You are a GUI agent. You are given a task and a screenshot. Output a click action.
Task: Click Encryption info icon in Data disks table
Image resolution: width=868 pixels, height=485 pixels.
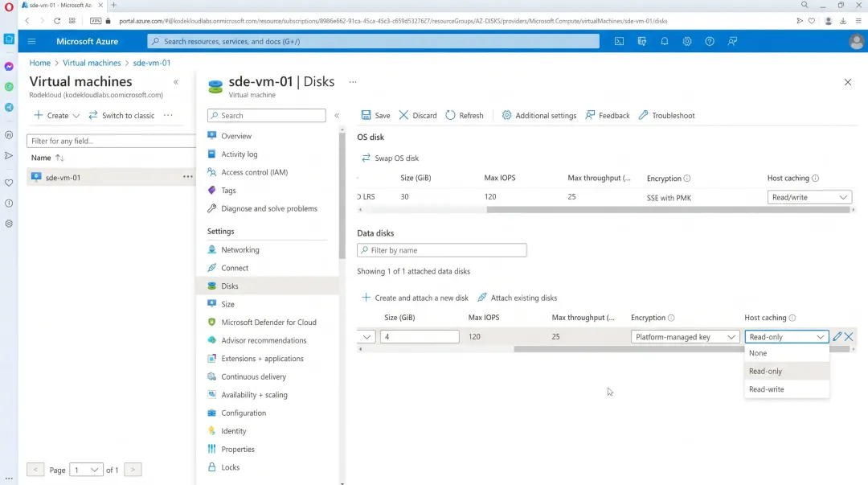(x=671, y=319)
